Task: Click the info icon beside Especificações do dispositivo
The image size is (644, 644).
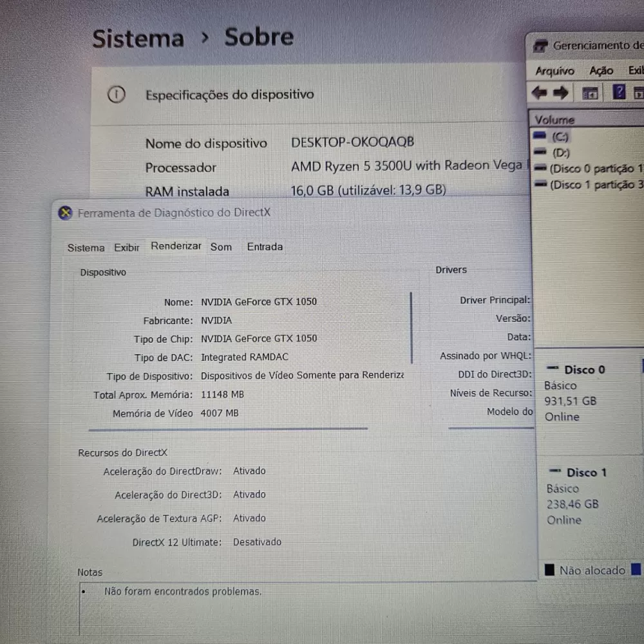Action: coord(116,95)
